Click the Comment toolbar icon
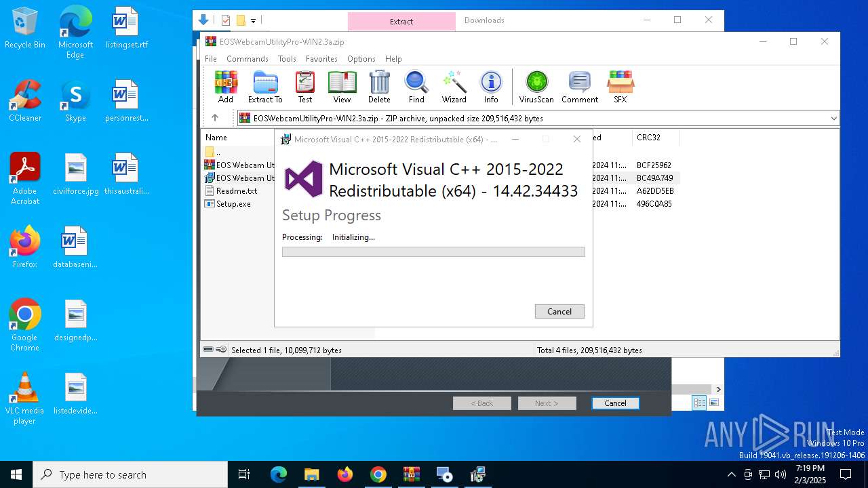The height and width of the screenshot is (488, 868). (x=580, y=87)
